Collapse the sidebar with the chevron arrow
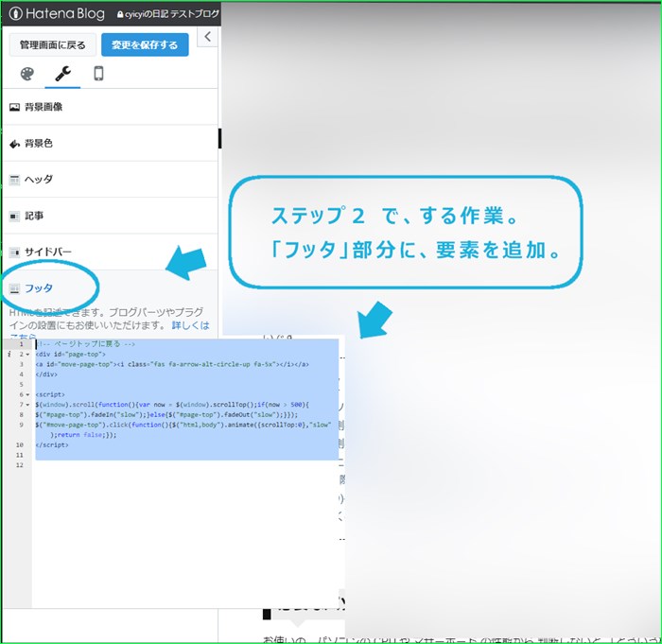 coord(207,37)
